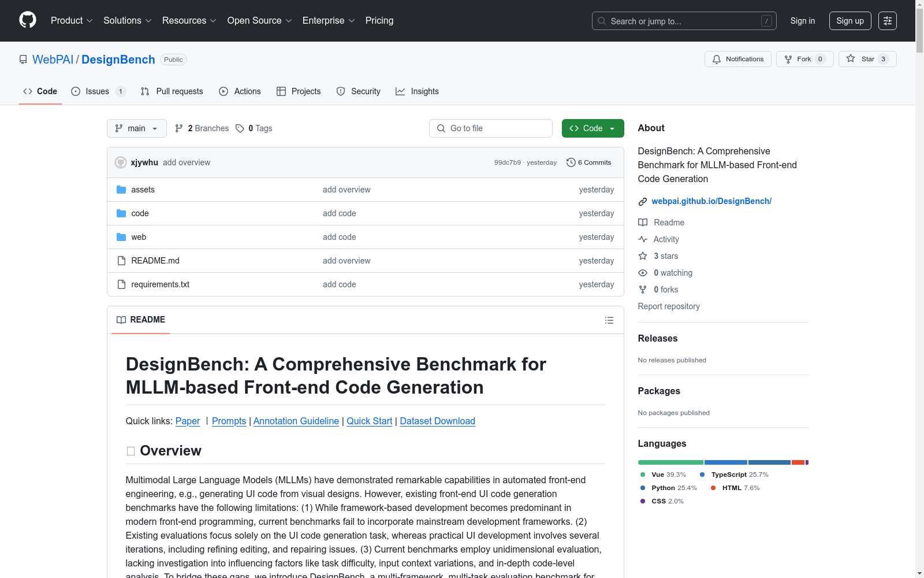The height and width of the screenshot is (578, 924).
Task: Click the Search or jump to field
Action: click(684, 21)
